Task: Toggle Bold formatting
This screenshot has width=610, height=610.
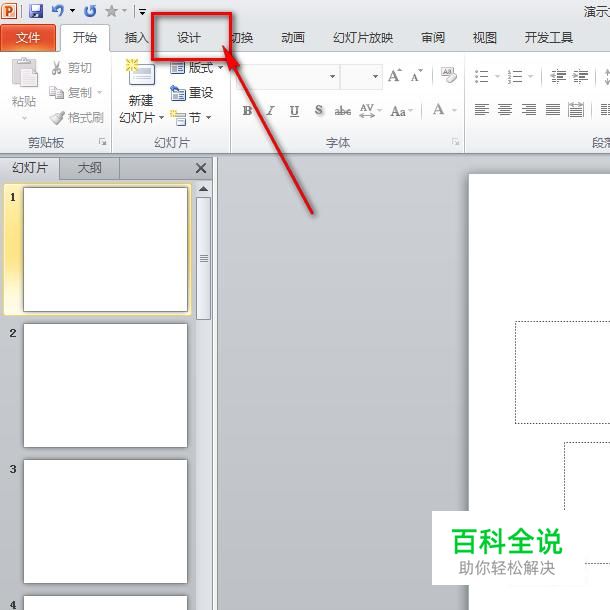Action: [x=247, y=111]
